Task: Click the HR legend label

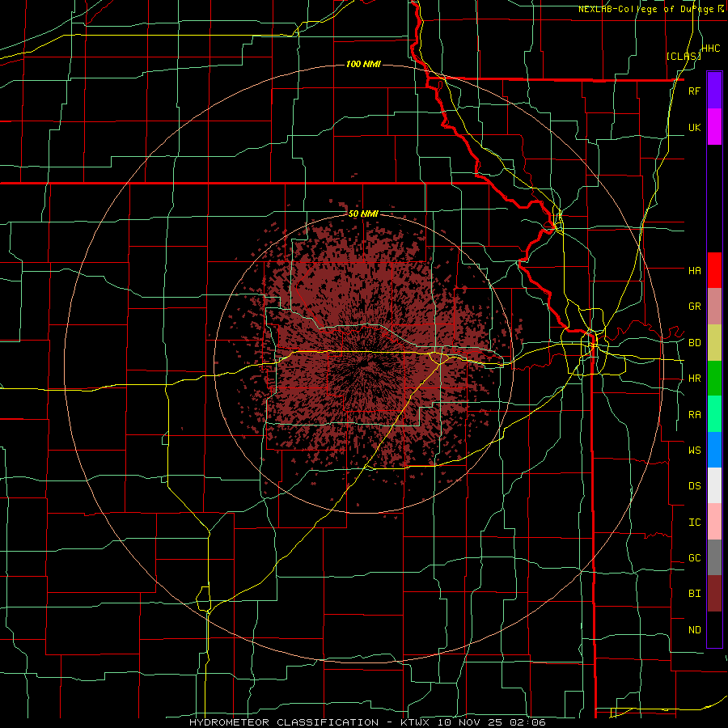Action: tap(694, 379)
